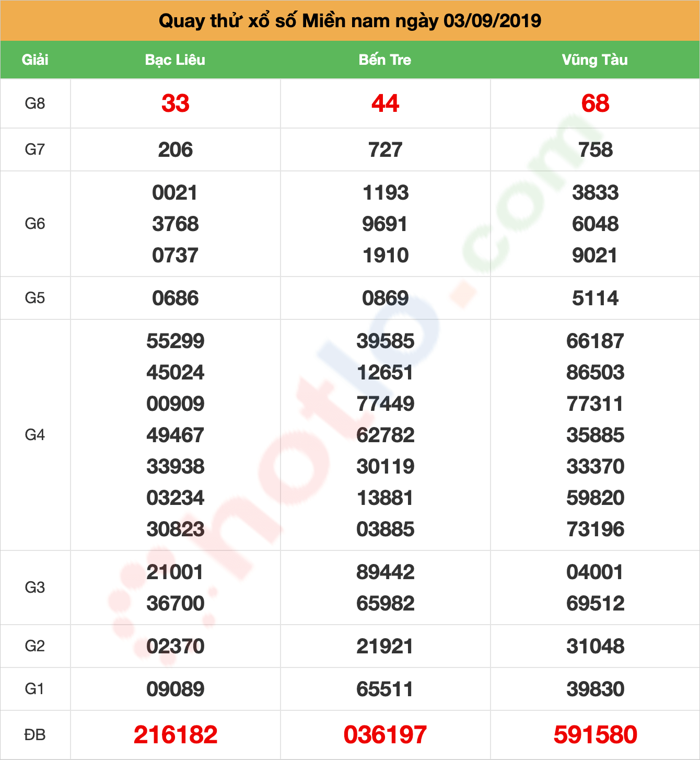Click the G6 row label
This screenshot has width=700, height=760.
click(x=35, y=224)
